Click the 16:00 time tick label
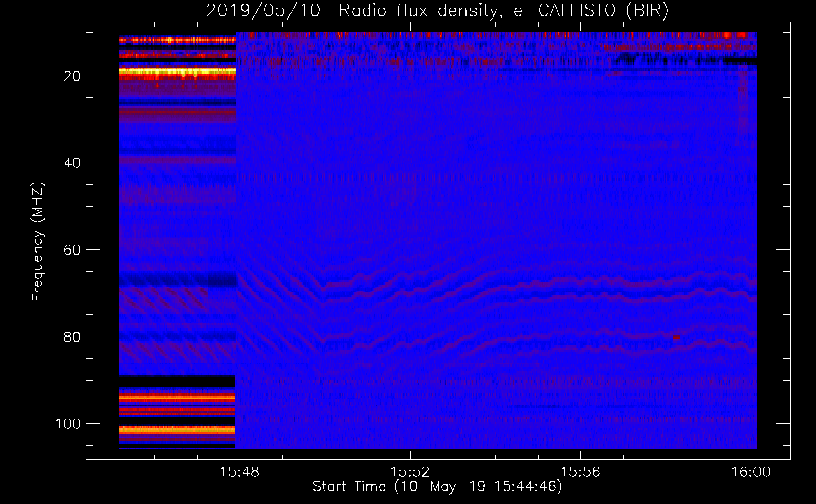Image resolution: width=816 pixels, height=504 pixels. click(x=751, y=472)
